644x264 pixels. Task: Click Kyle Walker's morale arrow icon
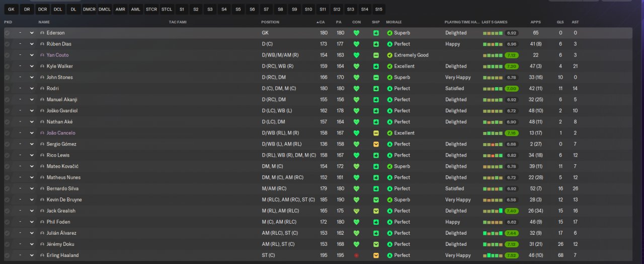click(x=389, y=66)
